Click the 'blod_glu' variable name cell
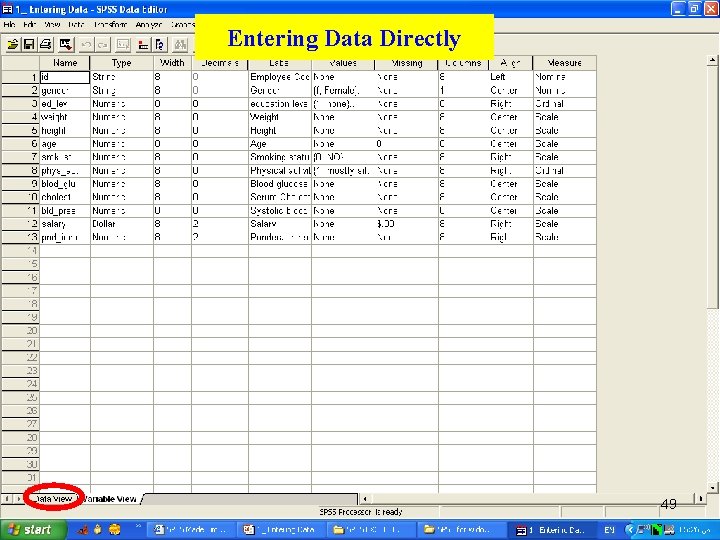 tap(65, 184)
